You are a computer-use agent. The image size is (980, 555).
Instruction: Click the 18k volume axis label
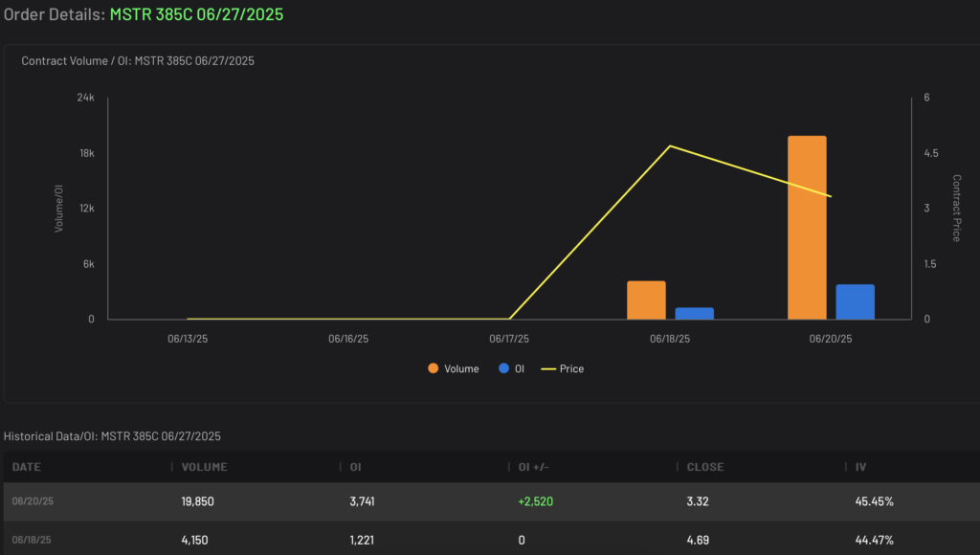pos(87,153)
